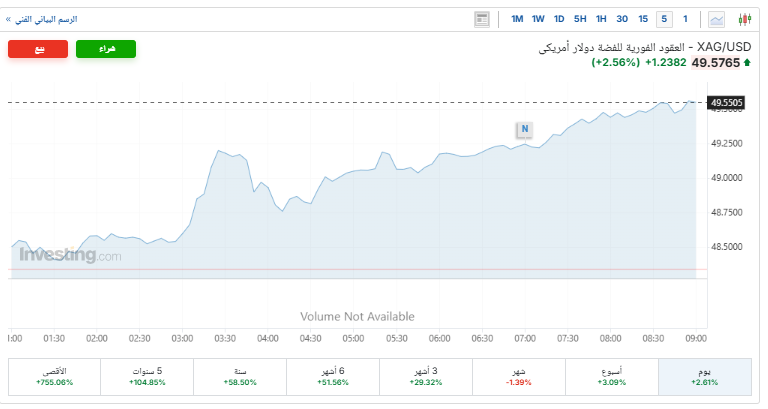Switch to area chart type icon
This screenshot has height=409, width=768.
click(x=718, y=19)
